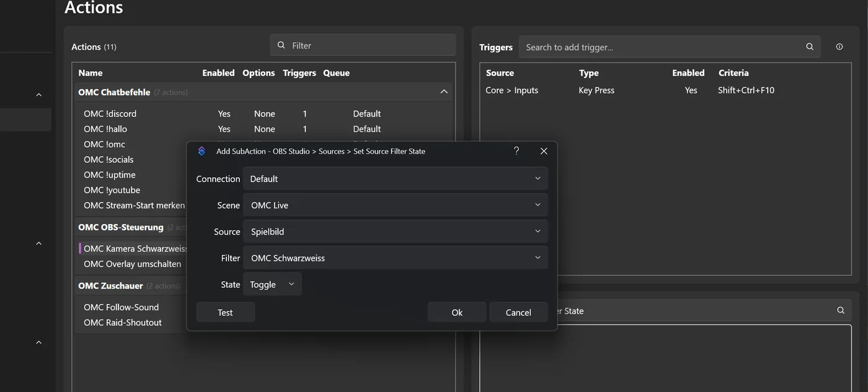Click the Test button
The image size is (868, 392).
tap(225, 312)
